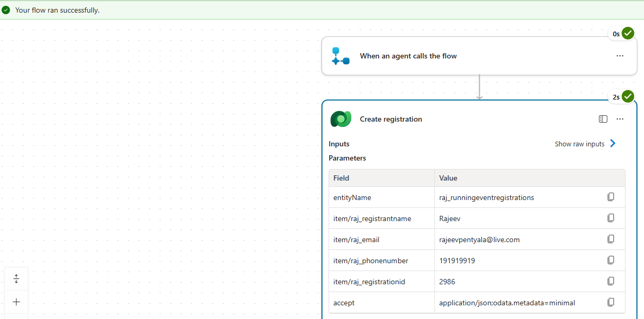Expand raw inputs using chevron arrow
644x319 pixels.
(612, 143)
